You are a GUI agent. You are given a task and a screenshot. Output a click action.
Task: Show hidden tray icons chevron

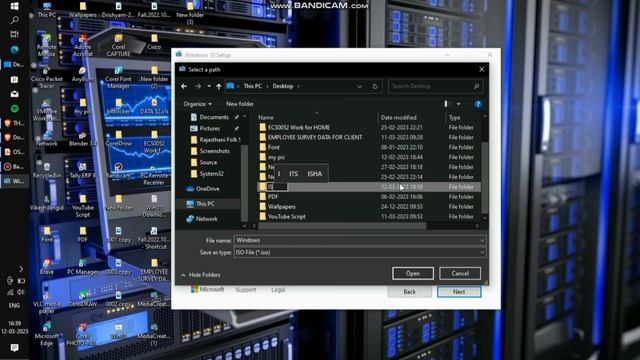[x=21, y=269]
